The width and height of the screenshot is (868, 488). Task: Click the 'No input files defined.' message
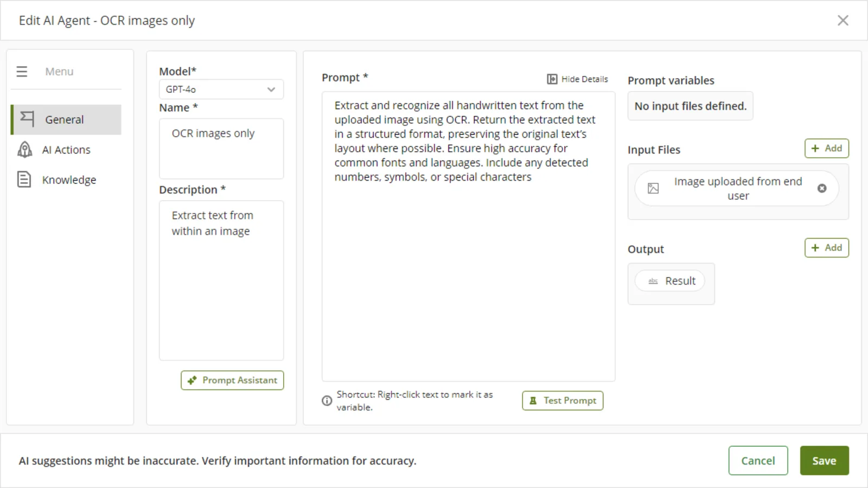pyautogui.click(x=690, y=106)
